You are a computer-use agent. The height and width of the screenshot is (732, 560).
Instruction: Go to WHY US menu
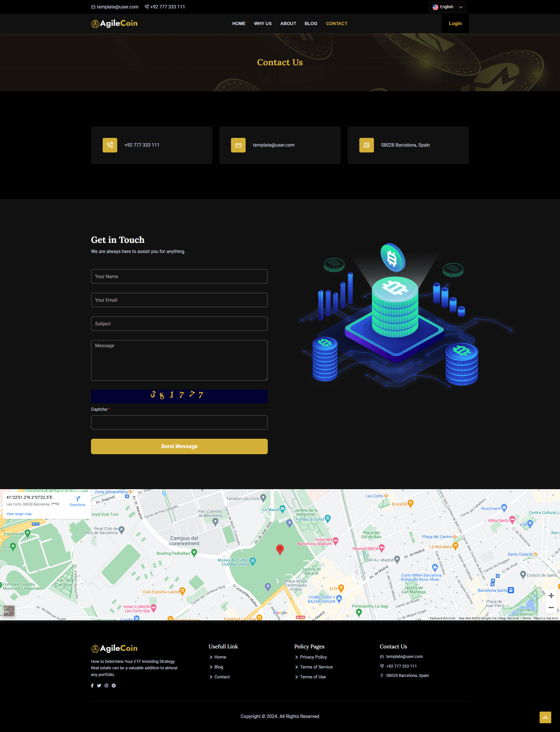click(x=263, y=24)
